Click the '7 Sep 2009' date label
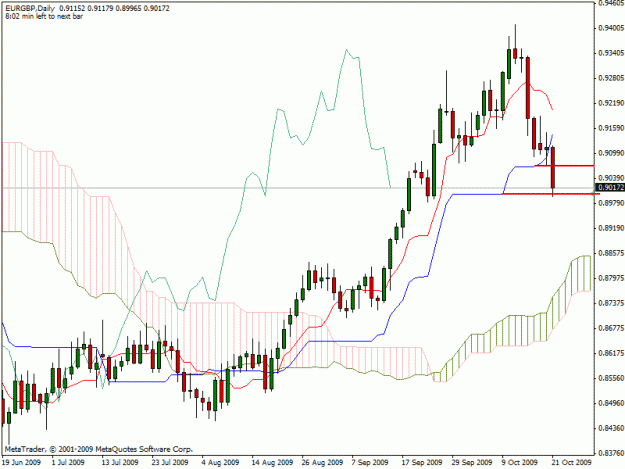Screen dimensions: 625x469 pyautogui.click(x=370, y=462)
